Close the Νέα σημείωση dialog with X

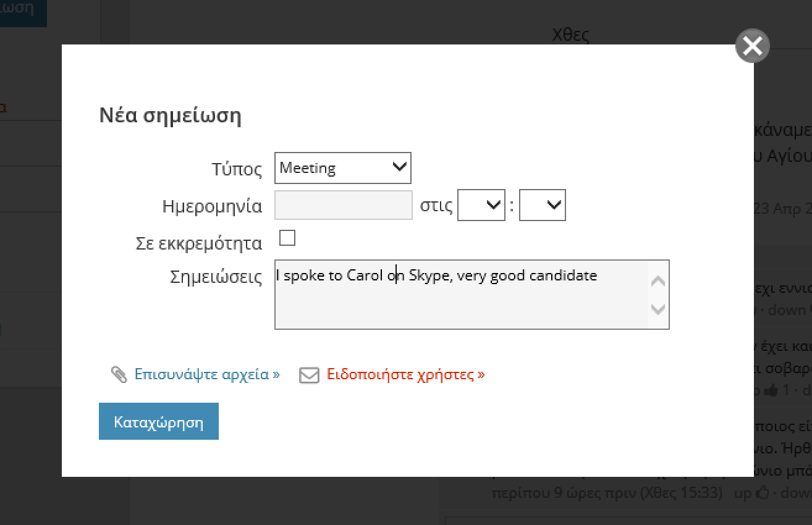coord(752,46)
